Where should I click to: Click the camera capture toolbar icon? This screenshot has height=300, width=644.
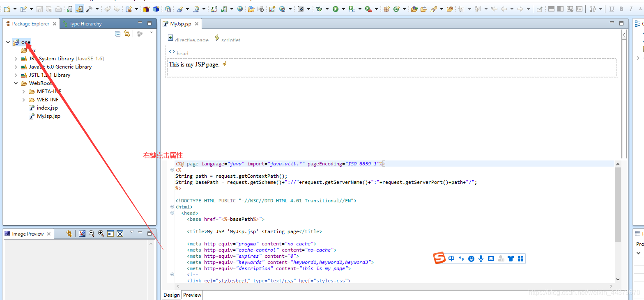[301, 9]
